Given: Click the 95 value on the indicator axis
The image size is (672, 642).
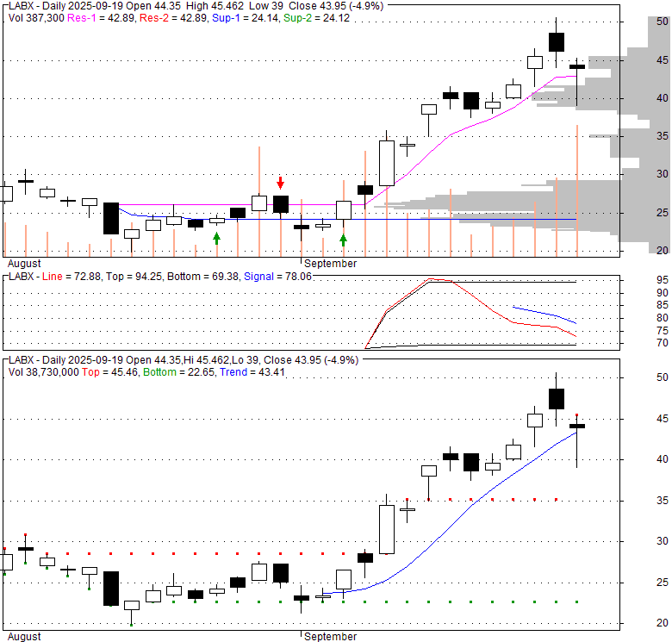Looking at the screenshot, I should pos(663,280).
